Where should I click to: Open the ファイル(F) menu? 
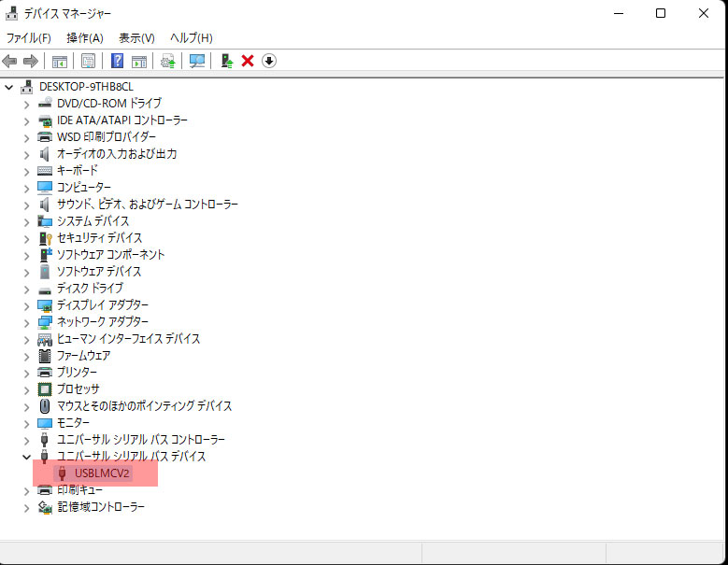click(28, 38)
